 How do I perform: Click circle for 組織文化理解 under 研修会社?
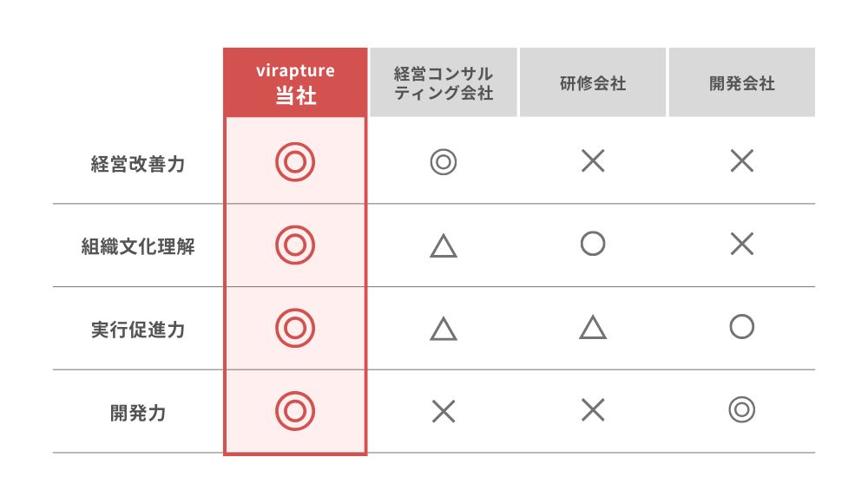click(593, 244)
